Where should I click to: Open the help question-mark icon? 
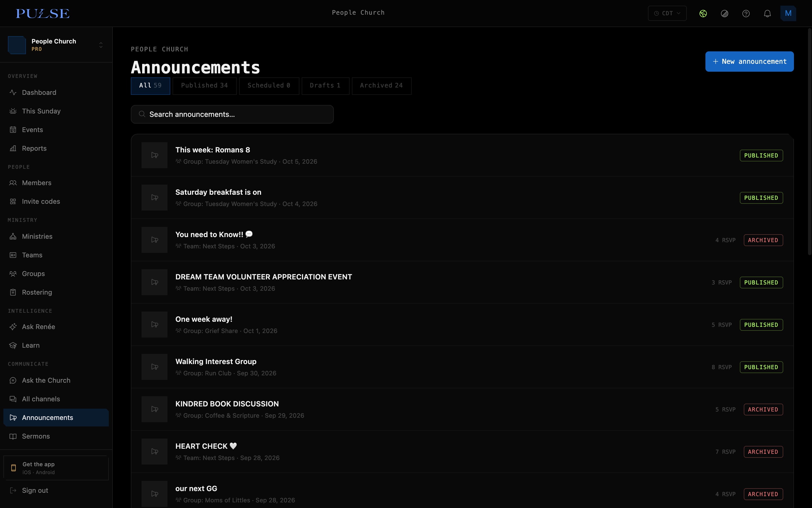(745, 14)
